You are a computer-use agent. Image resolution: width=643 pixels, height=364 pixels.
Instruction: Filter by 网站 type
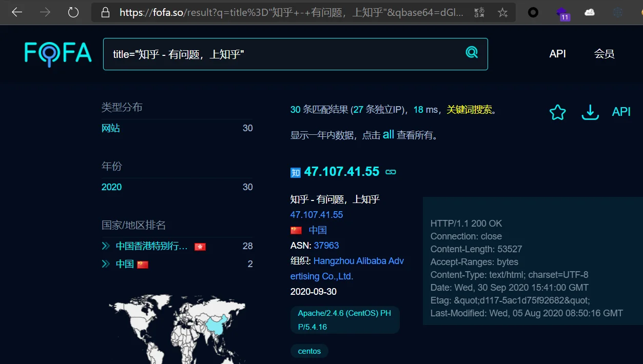(111, 128)
